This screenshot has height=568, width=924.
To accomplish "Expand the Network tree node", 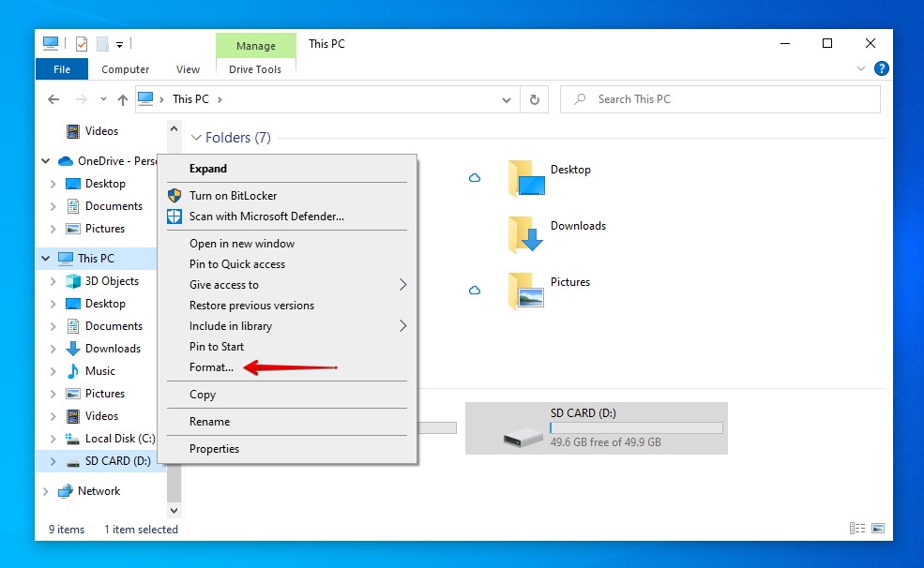I will 45,491.
